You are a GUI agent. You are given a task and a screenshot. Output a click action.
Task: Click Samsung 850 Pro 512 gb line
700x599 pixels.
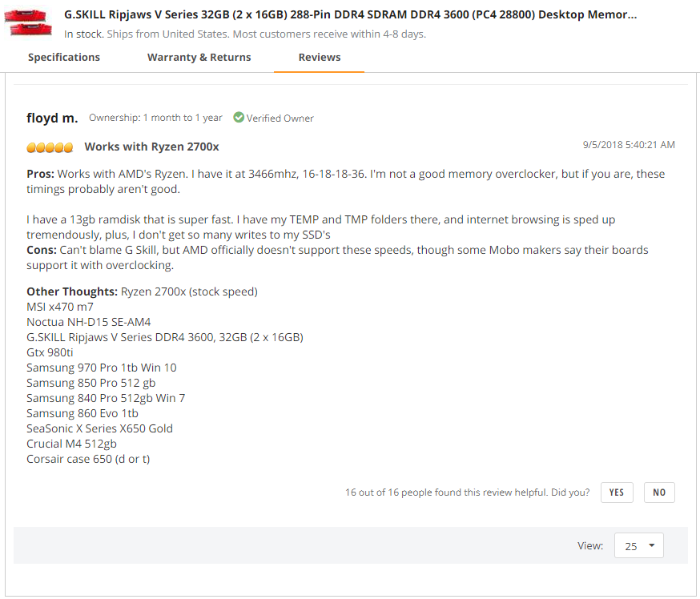pyautogui.click(x=91, y=383)
